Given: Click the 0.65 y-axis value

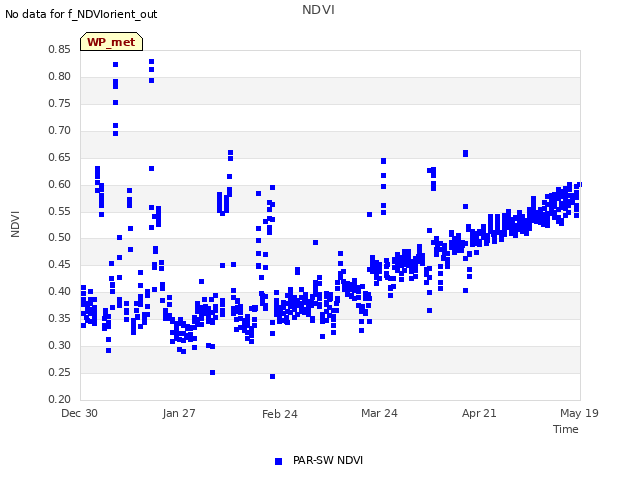Looking at the screenshot, I should [60, 157].
